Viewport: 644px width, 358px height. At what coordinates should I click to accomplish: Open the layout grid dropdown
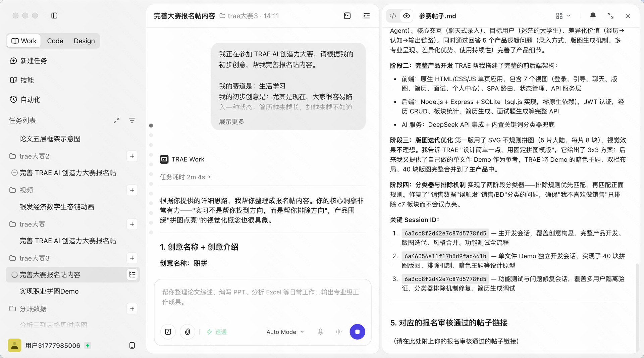[563, 16]
